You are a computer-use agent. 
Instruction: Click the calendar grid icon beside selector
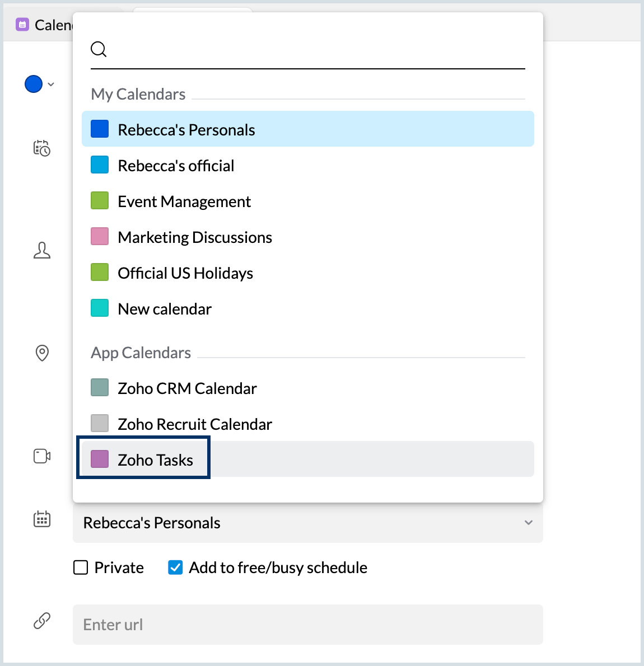(42, 519)
